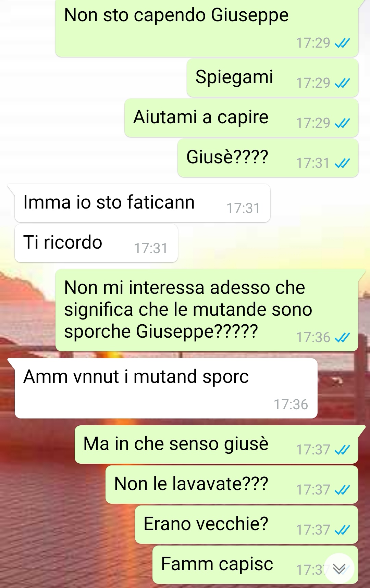This screenshot has height=588, width=370.
Task: Tap blue ticks on 'Ma in che senso giusè'
Action: (x=342, y=450)
